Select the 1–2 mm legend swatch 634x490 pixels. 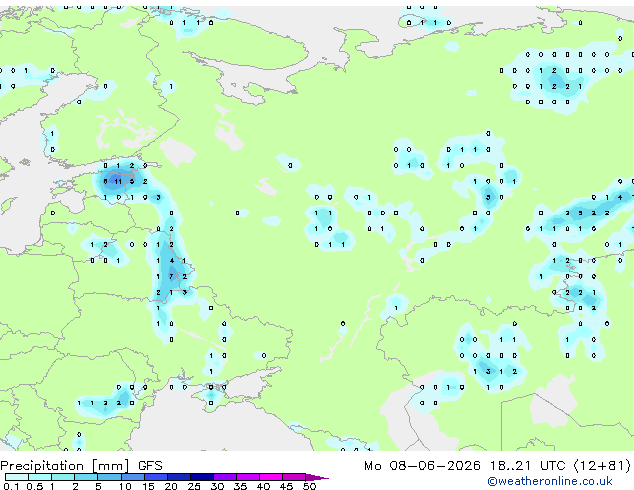[x=63, y=477]
